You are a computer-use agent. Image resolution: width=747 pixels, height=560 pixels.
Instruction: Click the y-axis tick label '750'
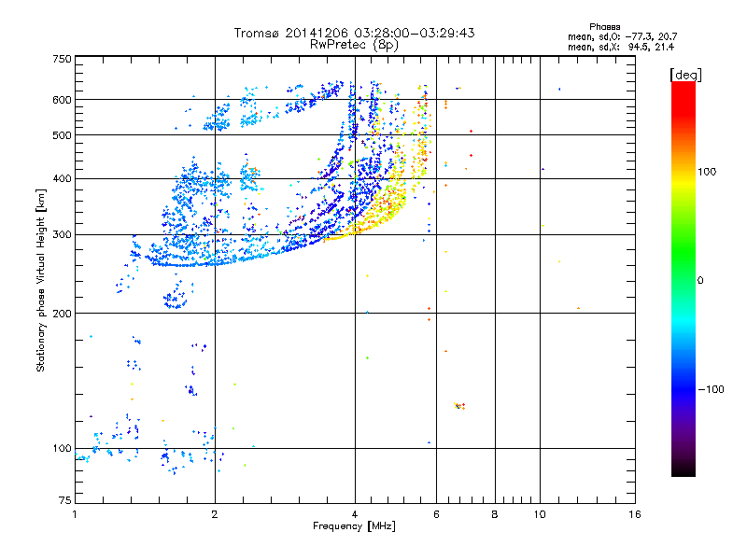(62, 59)
